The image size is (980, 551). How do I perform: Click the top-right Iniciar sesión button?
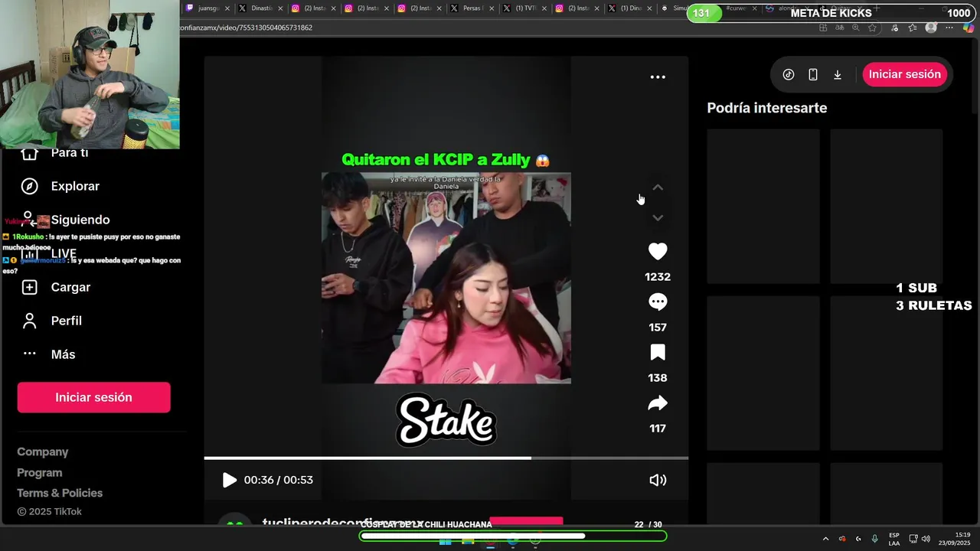click(x=905, y=74)
